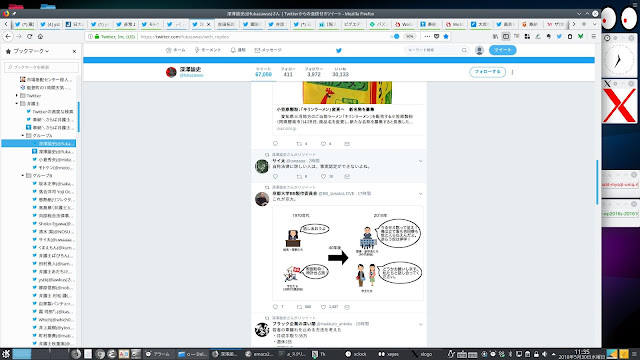Click the reader zoom 90% indicator in address bar
Screen dimensions: 640x360
pos(409,36)
